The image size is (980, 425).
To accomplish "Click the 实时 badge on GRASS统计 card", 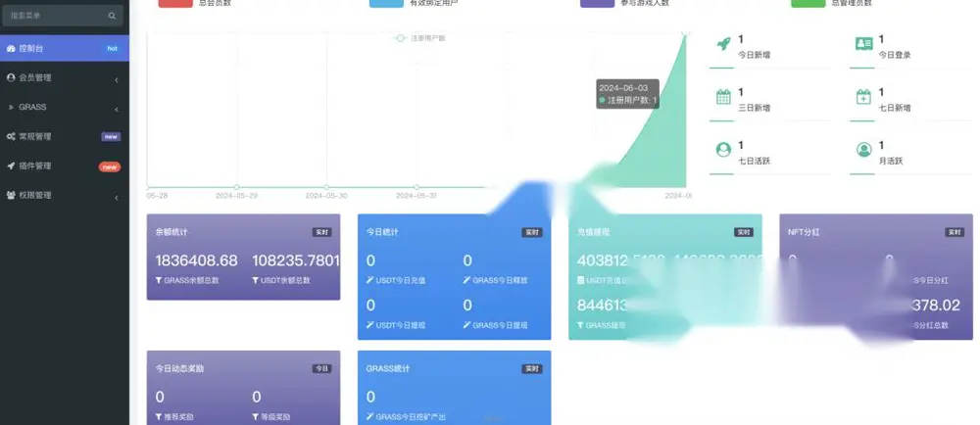I will click(532, 369).
